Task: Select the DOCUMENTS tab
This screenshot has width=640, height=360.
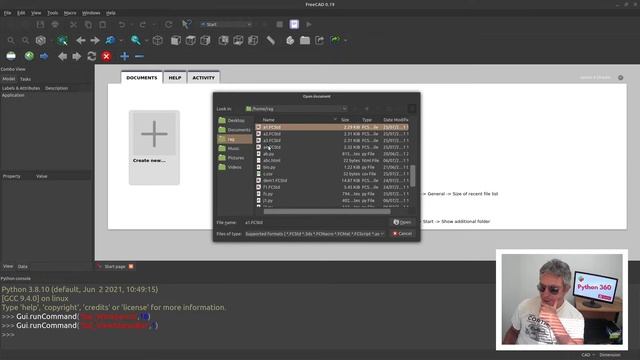Action: [142, 78]
